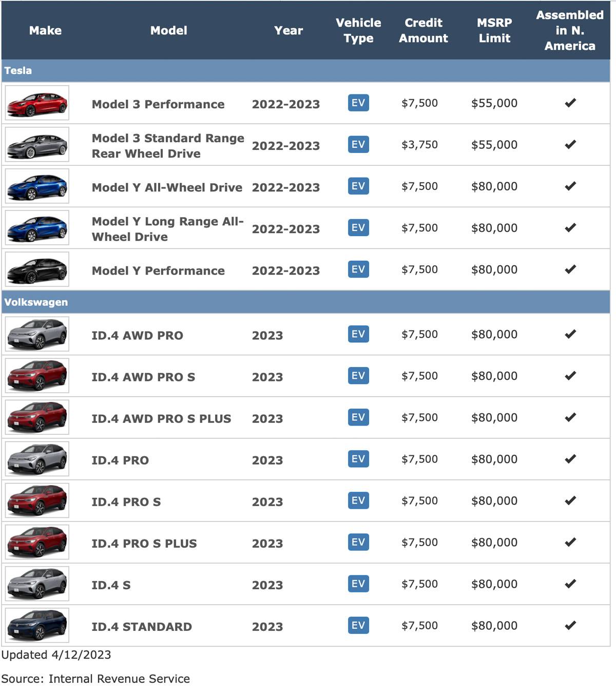616x695 pixels.
Task: Click the EV badge in ID.4 AWD PRO S row
Action: pyautogui.click(x=358, y=375)
